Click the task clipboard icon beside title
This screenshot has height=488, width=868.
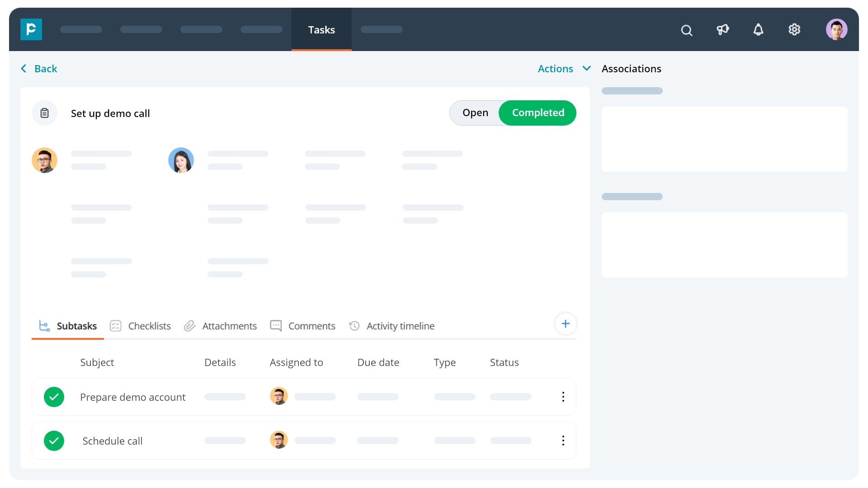point(44,113)
